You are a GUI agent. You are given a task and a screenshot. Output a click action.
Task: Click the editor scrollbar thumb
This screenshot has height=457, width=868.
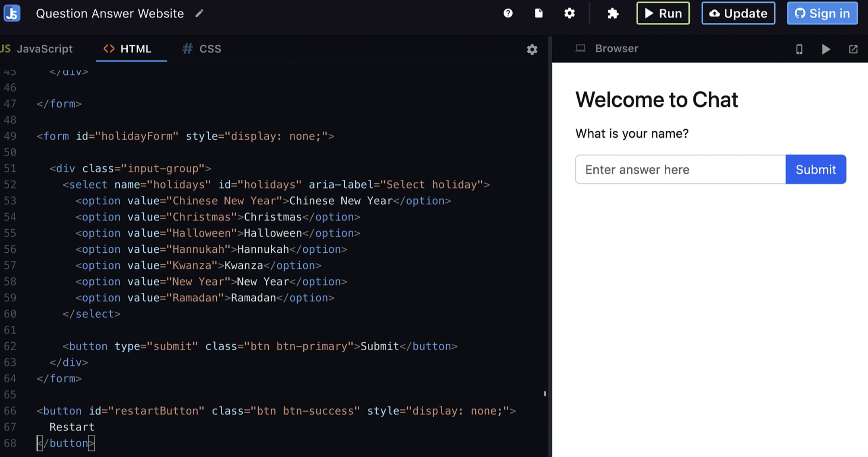pyautogui.click(x=545, y=393)
